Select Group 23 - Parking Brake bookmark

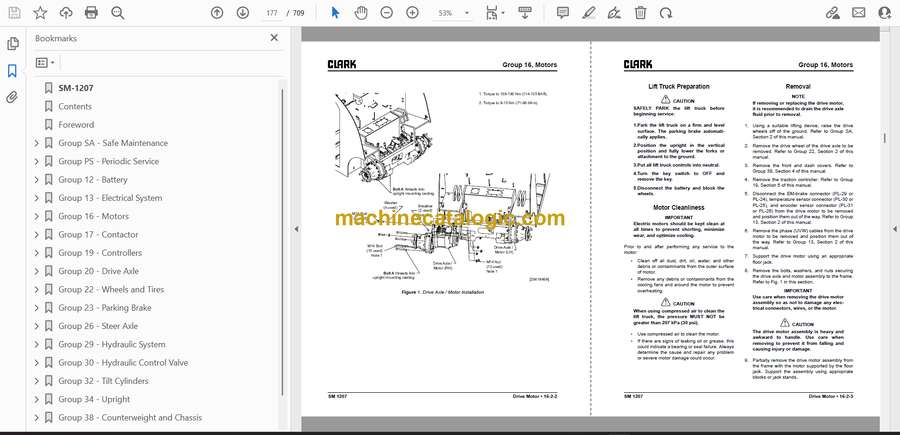coord(105,308)
